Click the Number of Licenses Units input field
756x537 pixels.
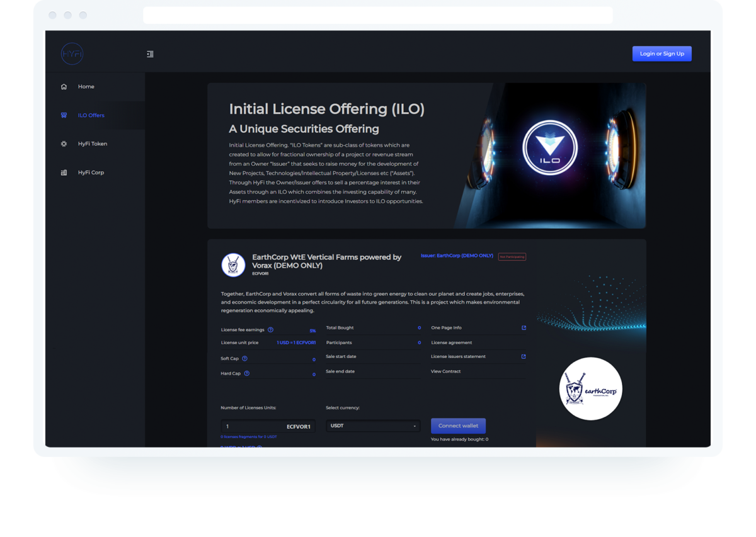252,427
